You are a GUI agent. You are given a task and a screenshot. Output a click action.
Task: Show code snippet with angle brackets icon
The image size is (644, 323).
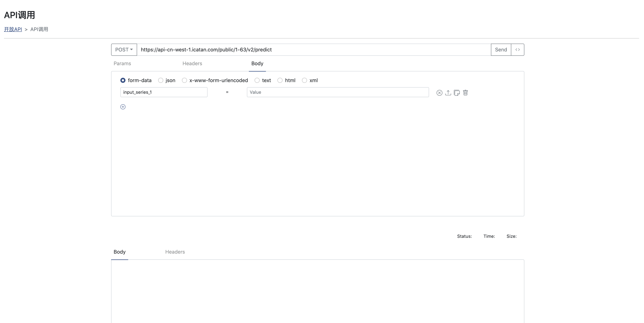point(517,50)
